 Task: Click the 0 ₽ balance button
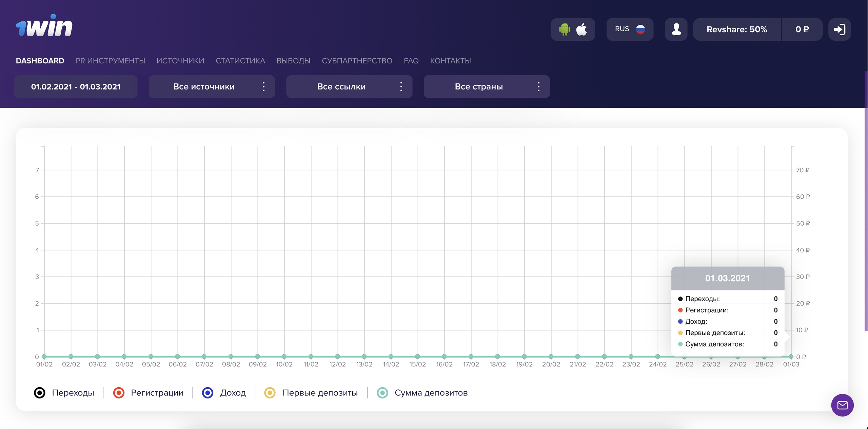[802, 30]
